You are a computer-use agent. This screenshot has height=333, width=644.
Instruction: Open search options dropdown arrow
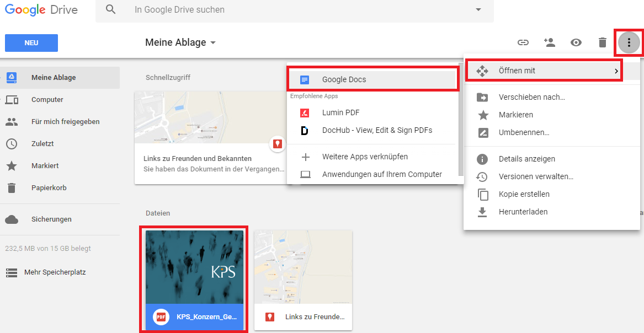478,9
